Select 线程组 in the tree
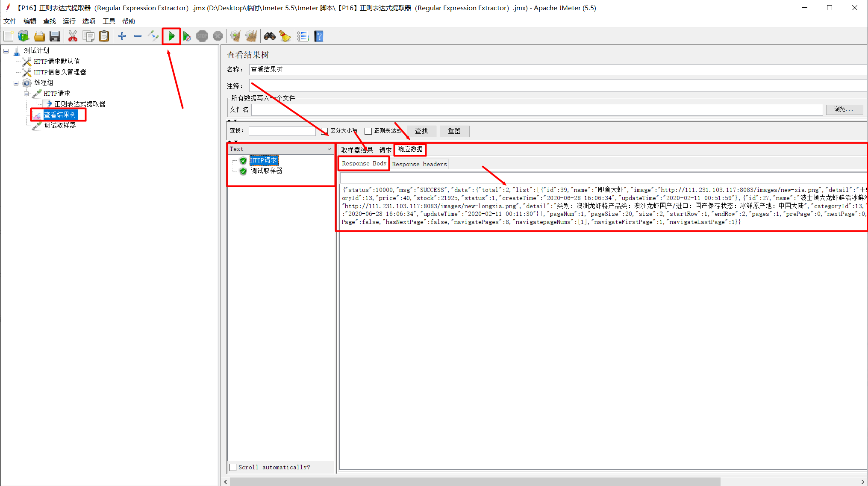The image size is (868, 486). [44, 83]
